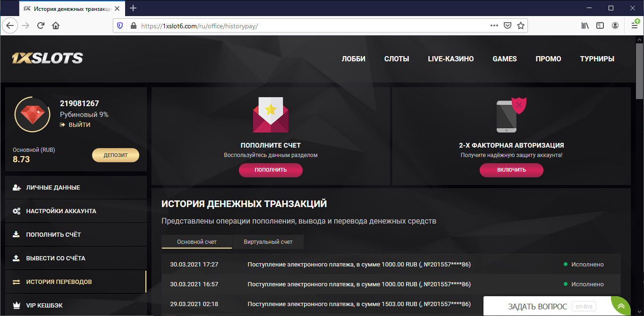Click the green scroll-up chevron icon
Image resolution: width=644 pixels, height=316 pixels.
pyautogui.click(x=622, y=306)
